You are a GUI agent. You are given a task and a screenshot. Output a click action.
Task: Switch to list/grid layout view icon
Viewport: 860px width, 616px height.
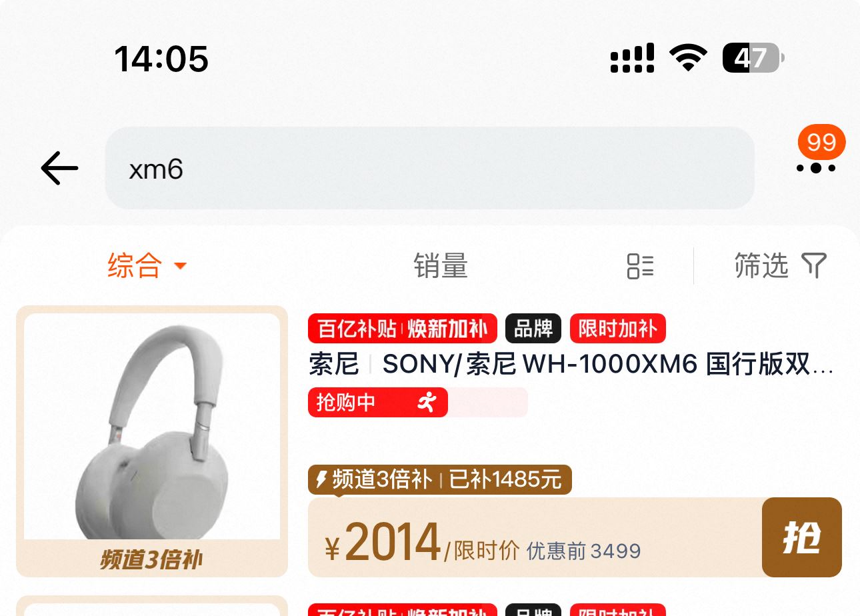click(640, 266)
